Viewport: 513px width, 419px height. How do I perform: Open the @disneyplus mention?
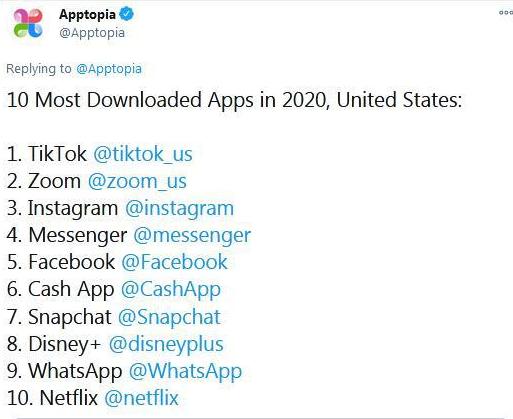pyautogui.click(x=166, y=344)
